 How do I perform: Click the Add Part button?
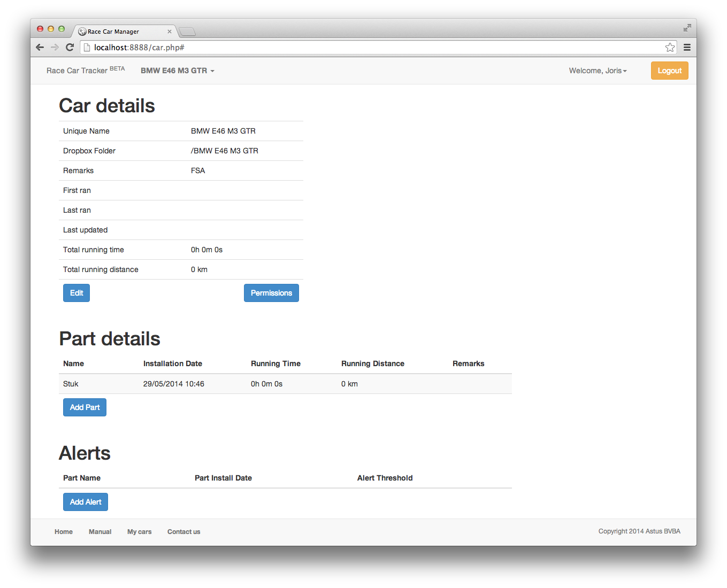pyautogui.click(x=85, y=407)
